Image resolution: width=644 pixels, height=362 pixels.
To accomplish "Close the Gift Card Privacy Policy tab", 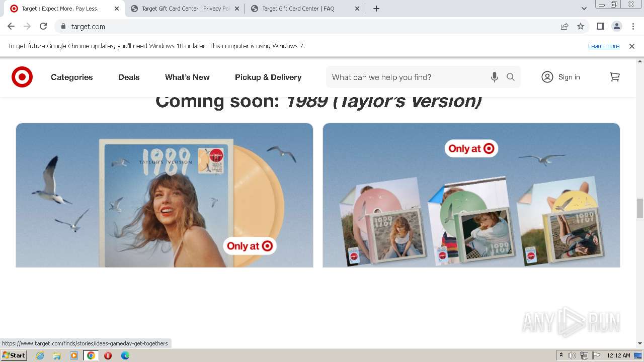I will coord(237,9).
